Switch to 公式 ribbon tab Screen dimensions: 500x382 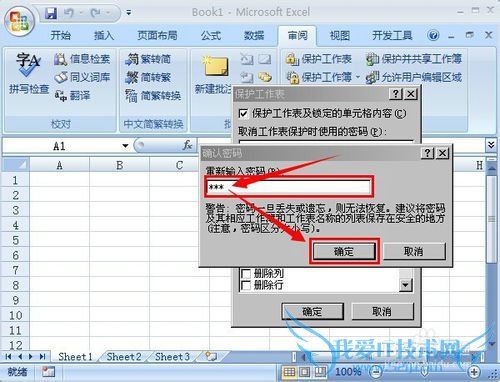click(211, 35)
